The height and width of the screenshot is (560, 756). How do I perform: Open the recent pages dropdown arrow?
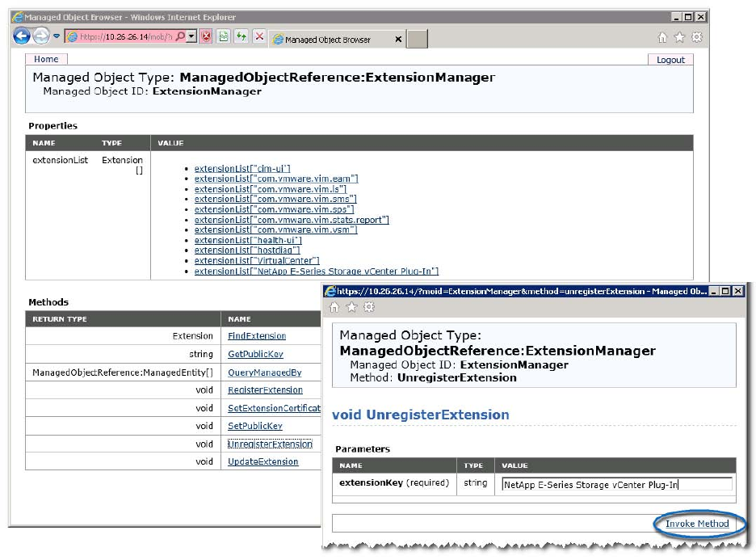point(57,36)
